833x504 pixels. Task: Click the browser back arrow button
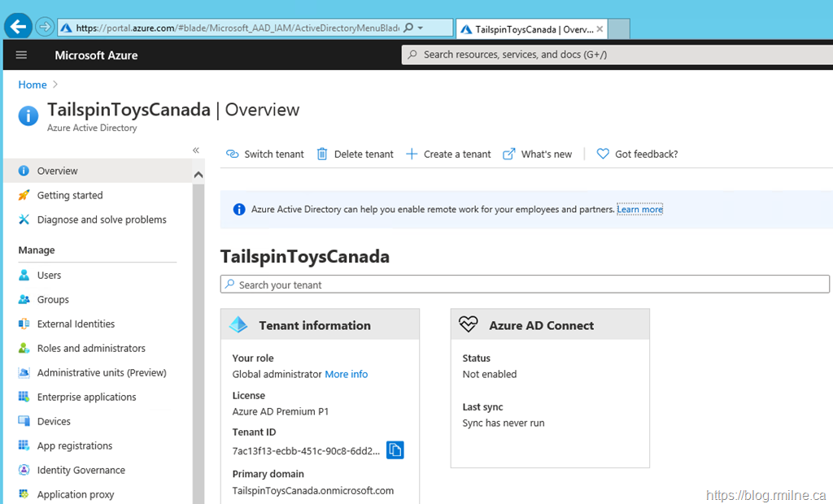[x=18, y=27]
